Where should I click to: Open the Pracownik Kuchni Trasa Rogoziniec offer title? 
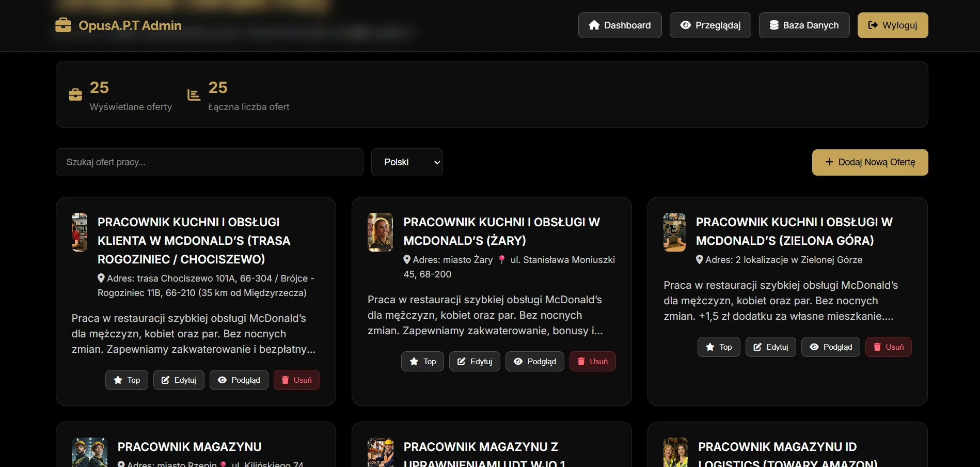[194, 241]
